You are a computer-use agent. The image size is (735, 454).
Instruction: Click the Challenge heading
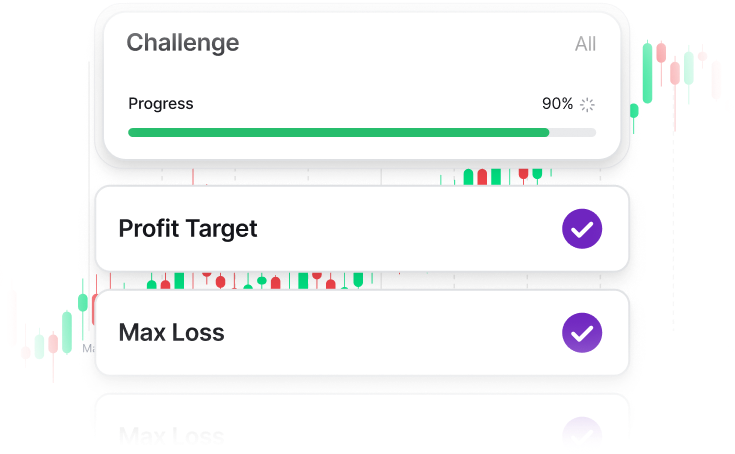click(183, 43)
